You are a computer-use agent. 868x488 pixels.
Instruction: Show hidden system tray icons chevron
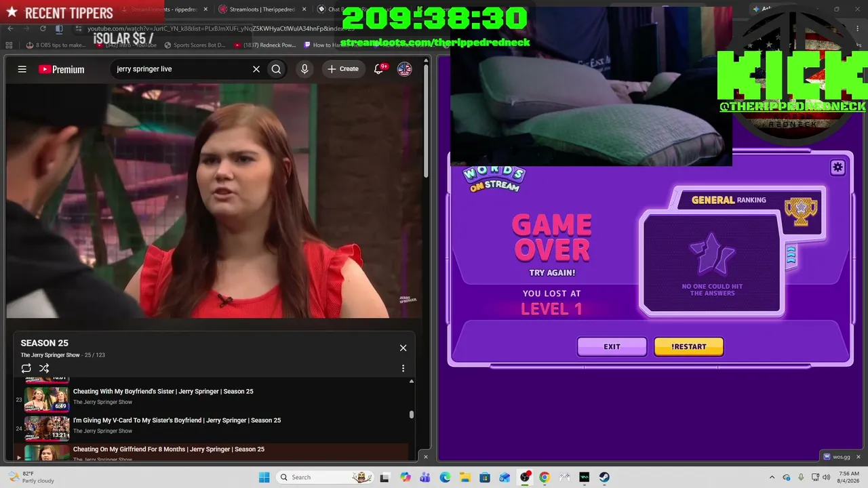pyautogui.click(x=772, y=477)
